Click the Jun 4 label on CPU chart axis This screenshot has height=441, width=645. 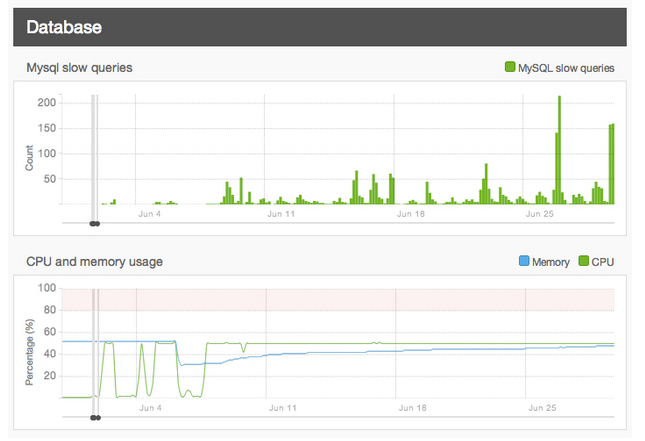pyautogui.click(x=150, y=408)
